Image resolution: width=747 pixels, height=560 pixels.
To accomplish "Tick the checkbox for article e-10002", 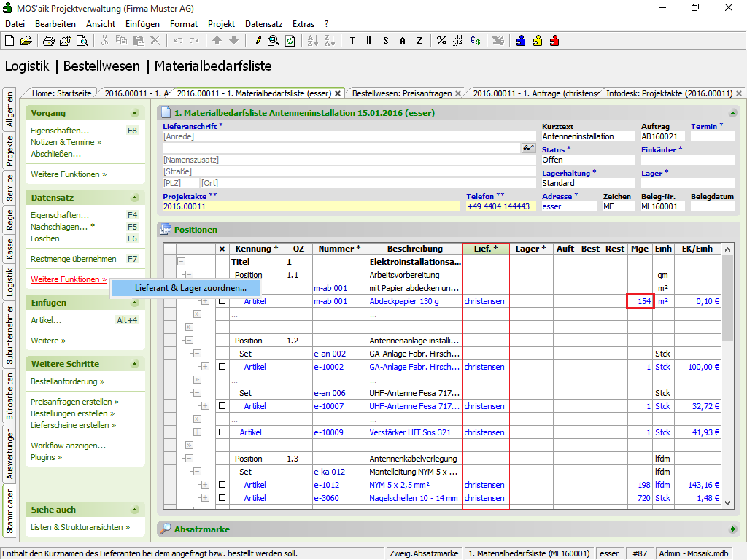I will point(222,367).
